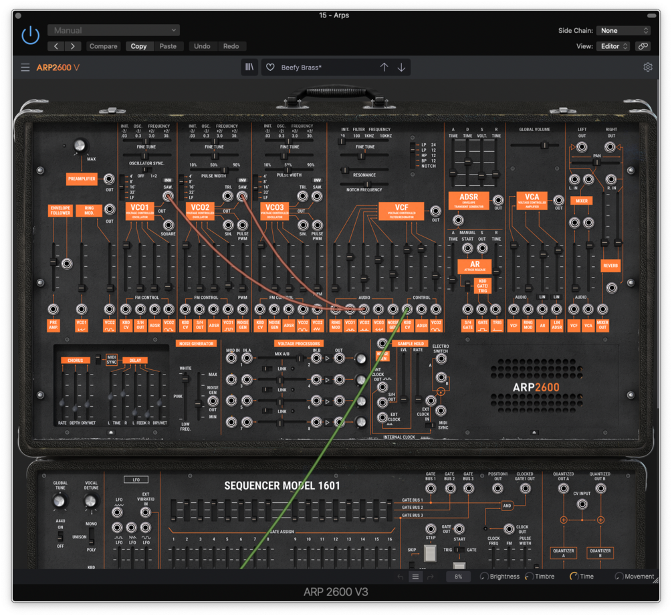Adjust the Global Volume slider

click(x=535, y=145)
